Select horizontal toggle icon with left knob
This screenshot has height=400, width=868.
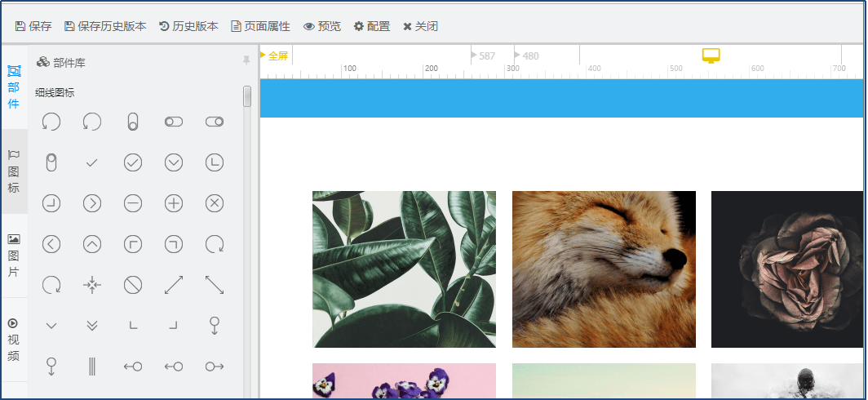tap(174, 122)
